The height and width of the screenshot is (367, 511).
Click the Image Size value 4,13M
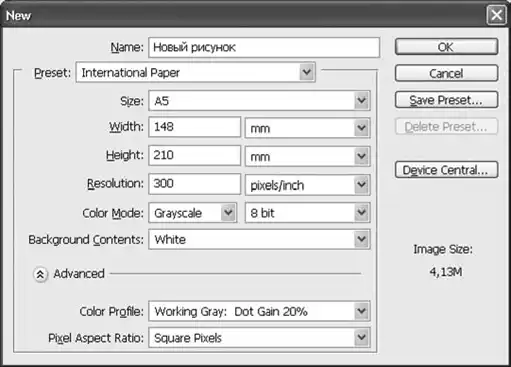446,272
